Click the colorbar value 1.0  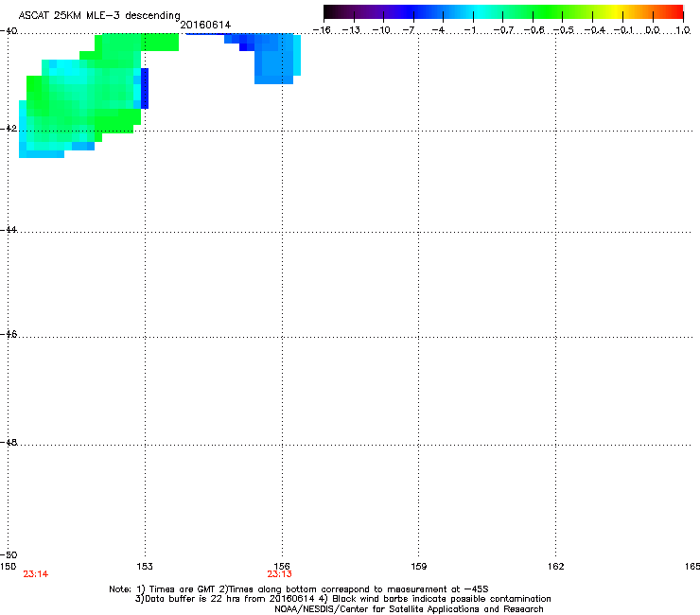tap(683, 30)
